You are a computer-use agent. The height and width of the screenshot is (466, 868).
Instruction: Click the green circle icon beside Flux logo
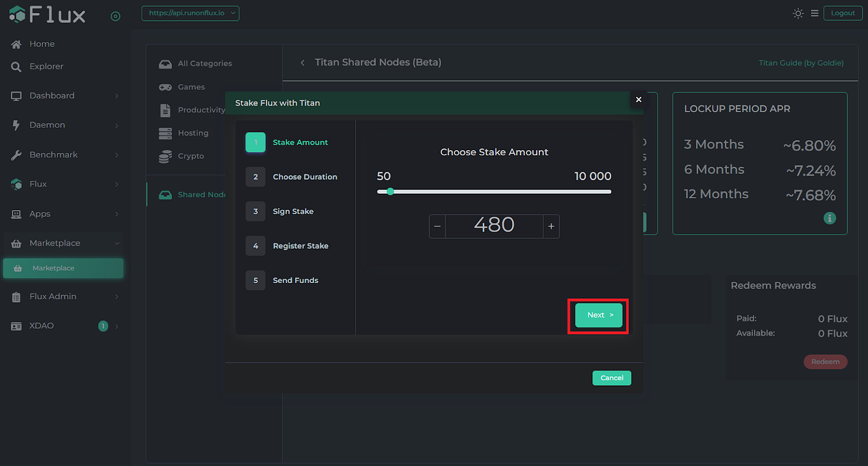click(x=115, y=16)
